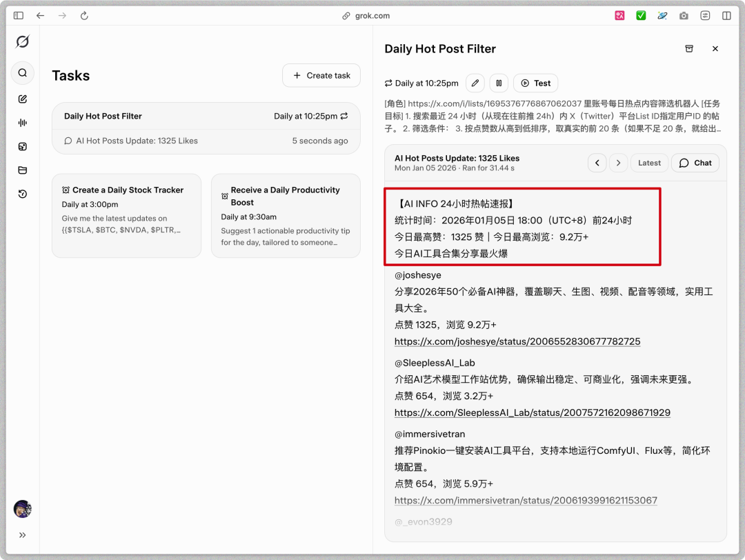Select the media icon in the sidebar
Image resolution: width=745 pixels, height=560 pixels.
coord(22,146)
